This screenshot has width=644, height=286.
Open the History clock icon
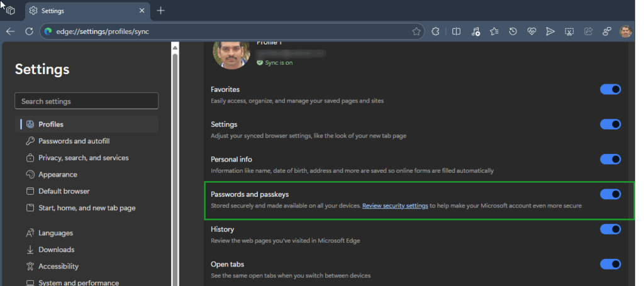[x=513, y=31]
